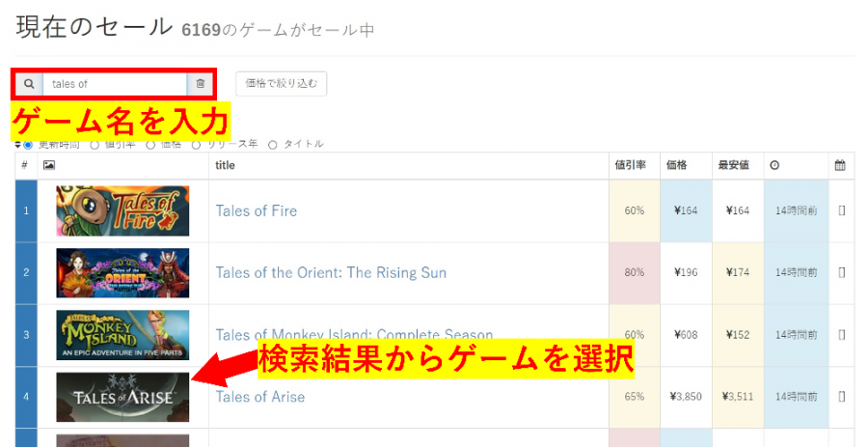The image size is (868, 447).
Task: Click bracket icon in Tales of Arise row
Action: point(841,397)
